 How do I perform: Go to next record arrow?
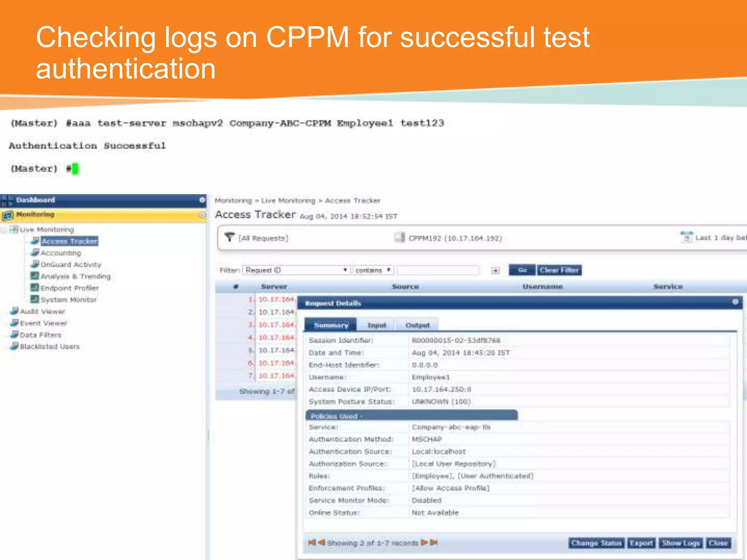click(x=424, y=542)
